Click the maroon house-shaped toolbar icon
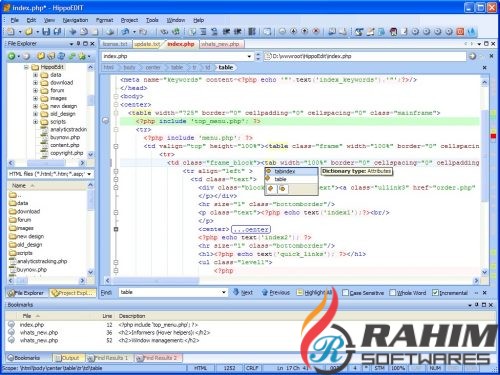 tap(394, 32)
